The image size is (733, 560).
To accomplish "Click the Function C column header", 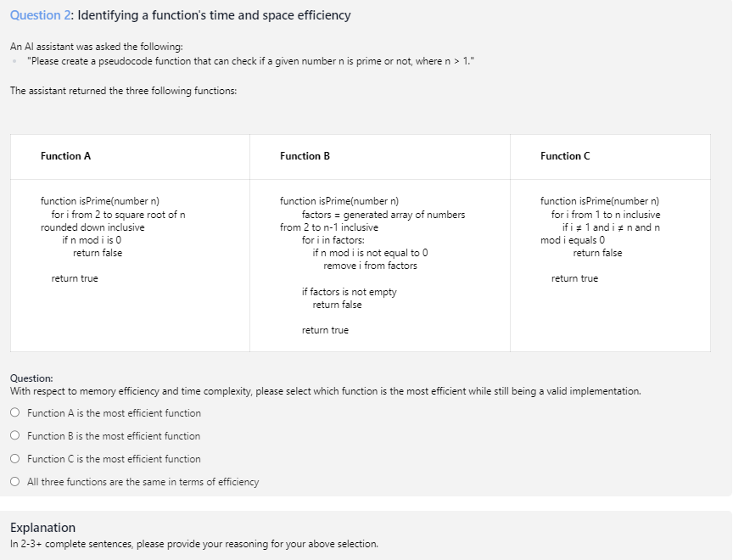I will click(x=564, y=156).
